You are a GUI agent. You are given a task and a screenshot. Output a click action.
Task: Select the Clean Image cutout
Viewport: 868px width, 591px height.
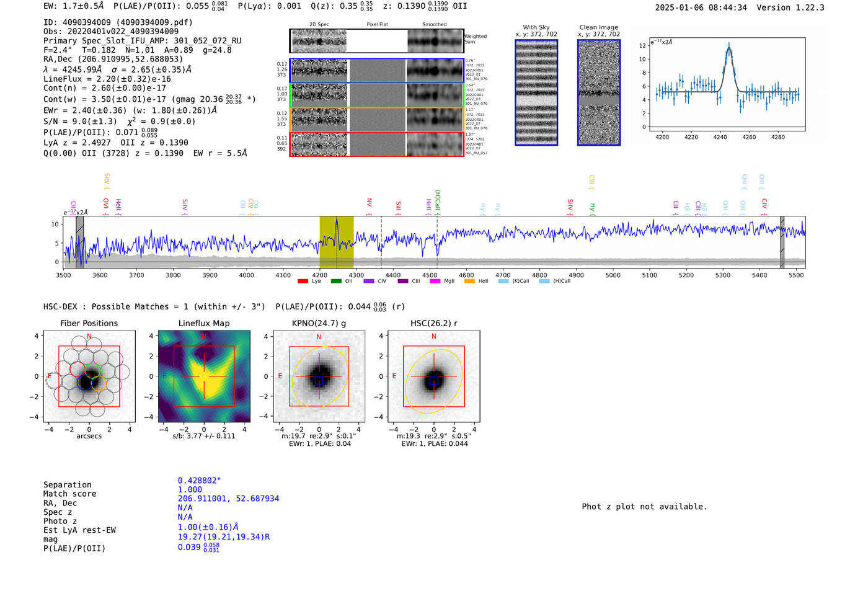click(x=599, y=92)
